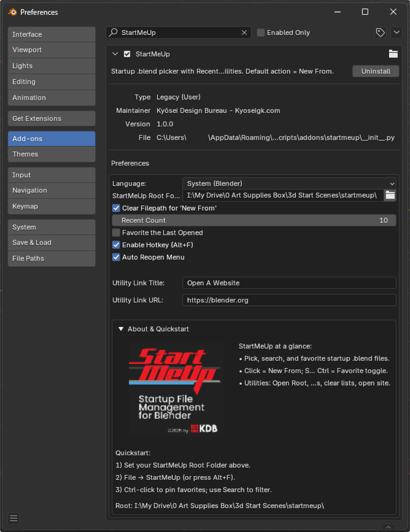The width and height of the screenshot is (410, 532).
Task: Open the hamburger preferences menu icon
Action: (x=14, y=518)
